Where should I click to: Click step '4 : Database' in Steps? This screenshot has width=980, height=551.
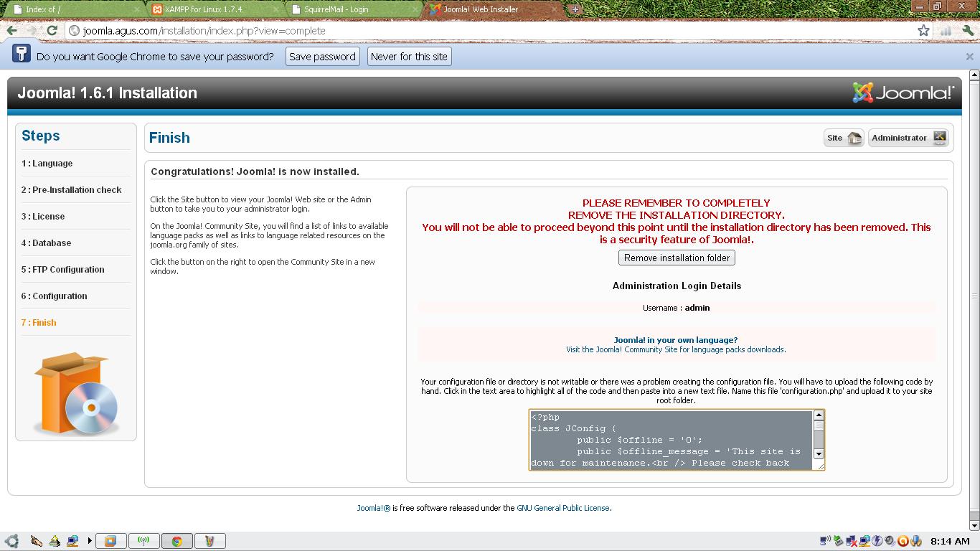click(46, 243)
